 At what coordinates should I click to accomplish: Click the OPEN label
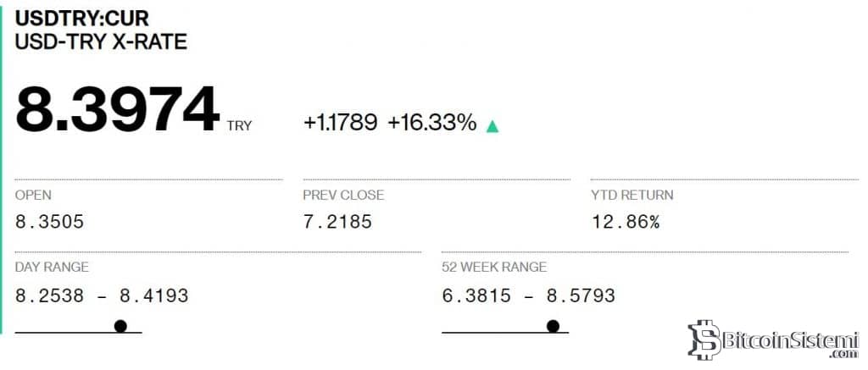pos(33,195)
